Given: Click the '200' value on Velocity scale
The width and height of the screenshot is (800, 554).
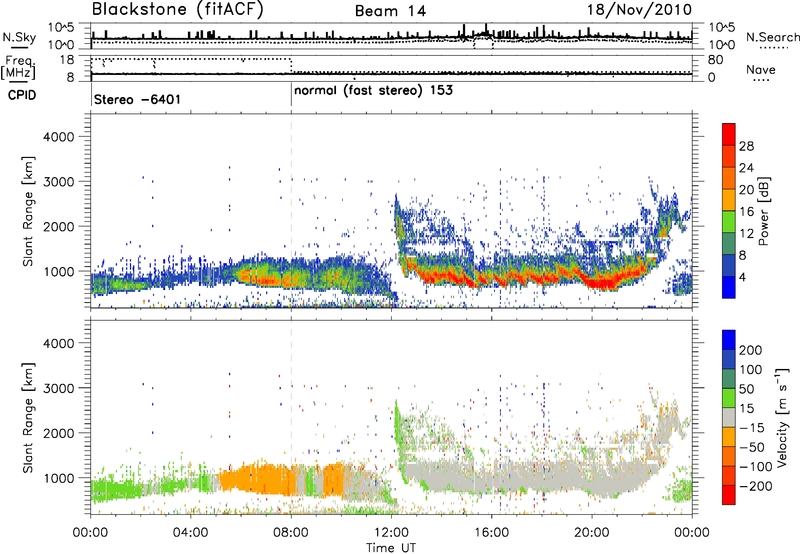Looking at the screenshot, I should [751, 350].
